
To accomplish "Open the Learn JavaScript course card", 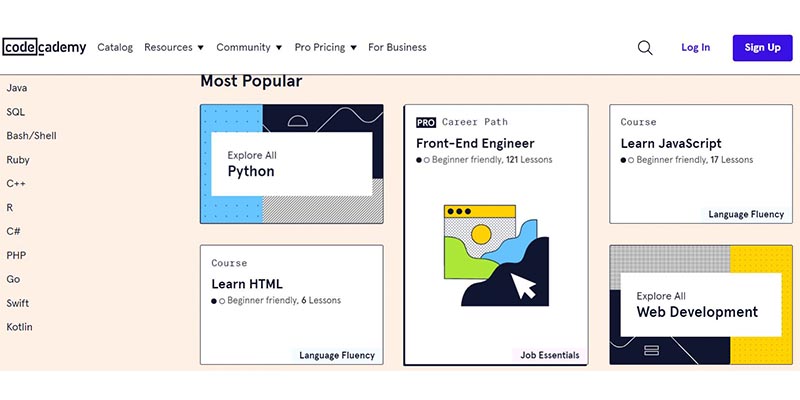I will point(701,164).
